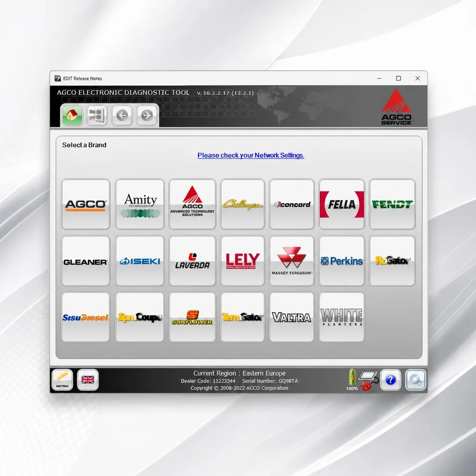The width and height of the screenshot is (476, 476).
Task: Click the Current Region Eastern Europe text
Action: [x=239, y=373]
